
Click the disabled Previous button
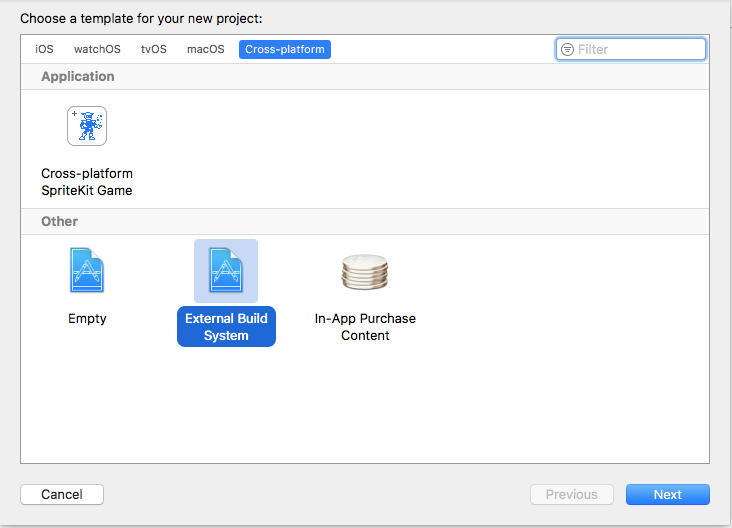pos(572,494)
